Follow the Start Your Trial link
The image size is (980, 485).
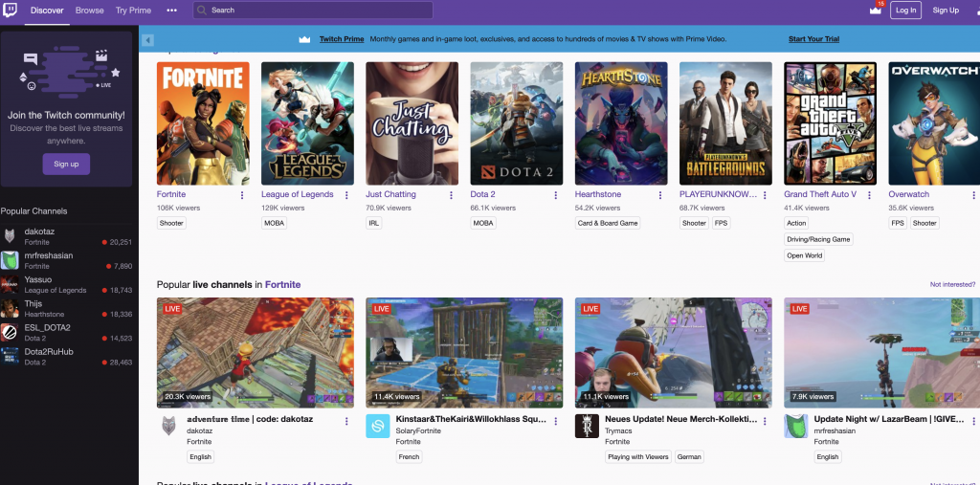tap(813, 39)
